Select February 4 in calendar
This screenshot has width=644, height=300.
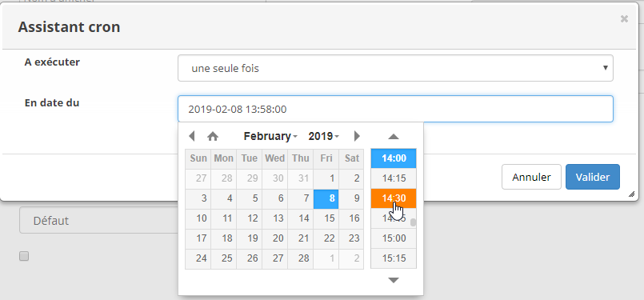(224, 199)
